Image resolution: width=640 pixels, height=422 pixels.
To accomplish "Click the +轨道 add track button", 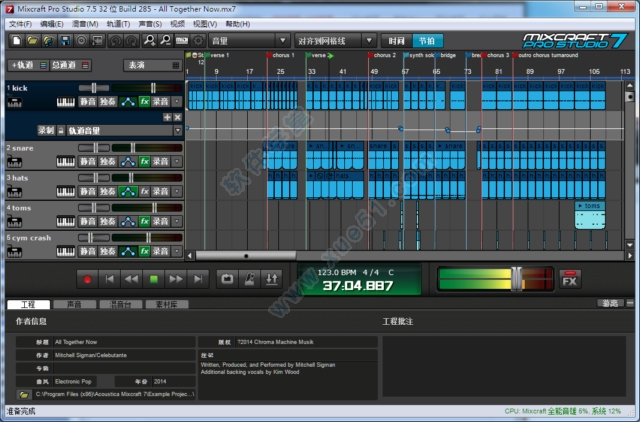I will (x=28, y=65).
